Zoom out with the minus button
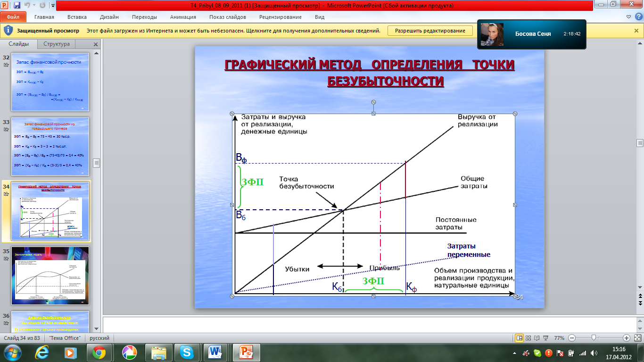Screen dimensions: 644x362 coord(571,338)
